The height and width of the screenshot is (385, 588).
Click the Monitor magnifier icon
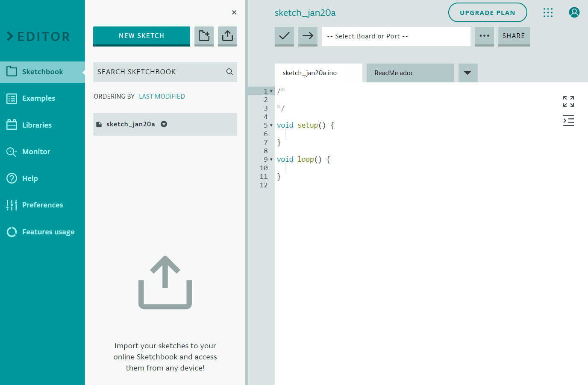[x=12, y=152]
